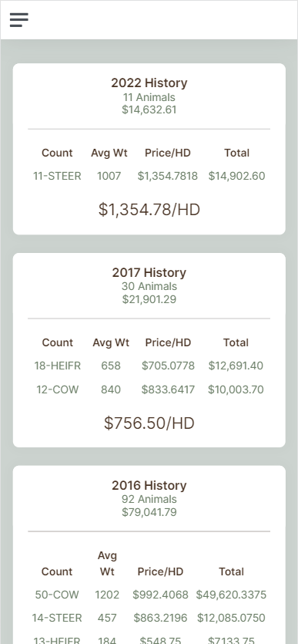
Task: Select the 14-STEER count entry
Action: [57, 618]
